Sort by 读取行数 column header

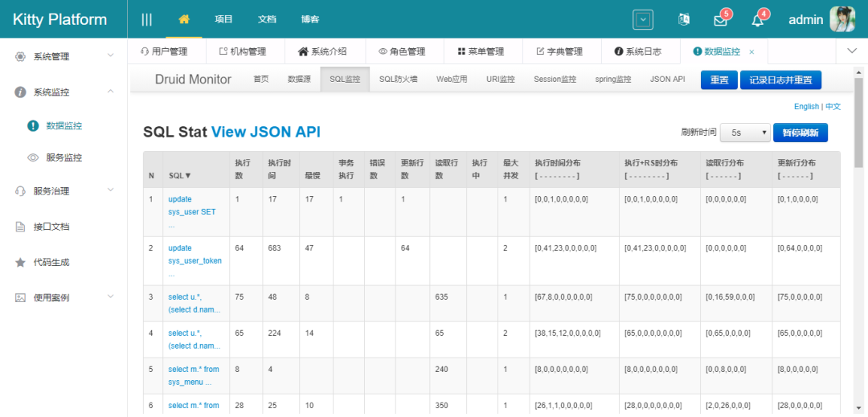click(x=446, y=170)
